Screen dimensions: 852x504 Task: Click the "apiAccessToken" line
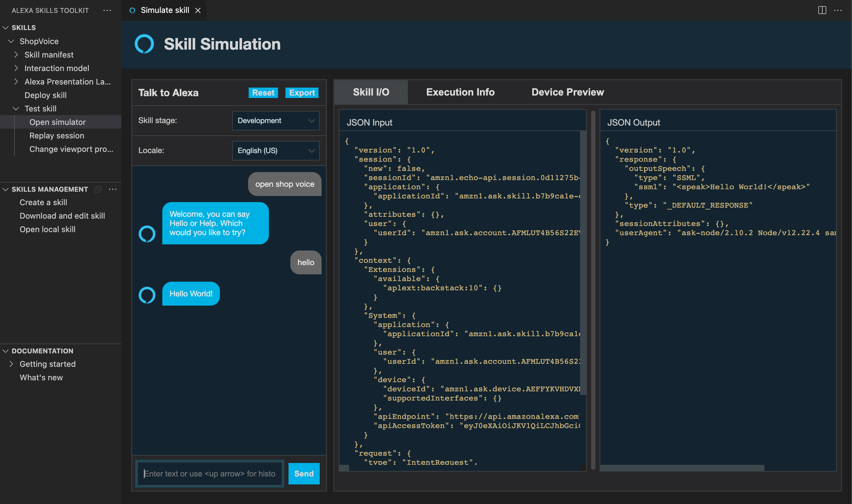click(477, 426)
